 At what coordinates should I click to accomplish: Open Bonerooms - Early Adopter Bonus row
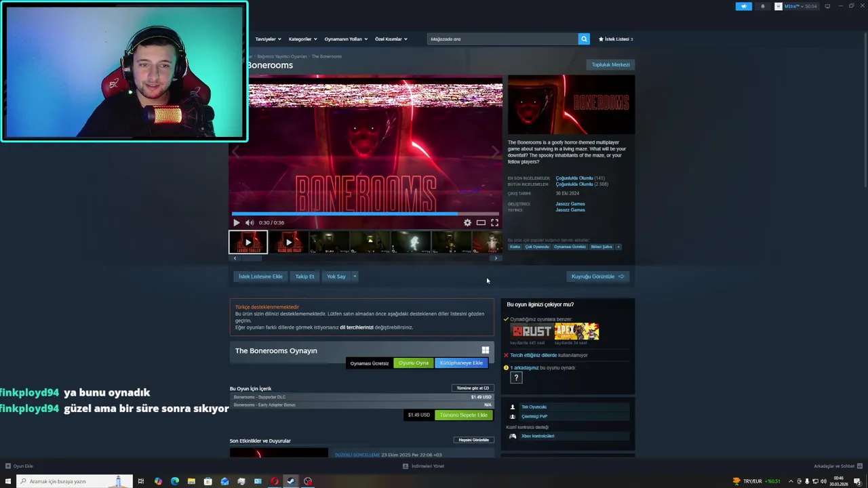[x=362, y=405]
